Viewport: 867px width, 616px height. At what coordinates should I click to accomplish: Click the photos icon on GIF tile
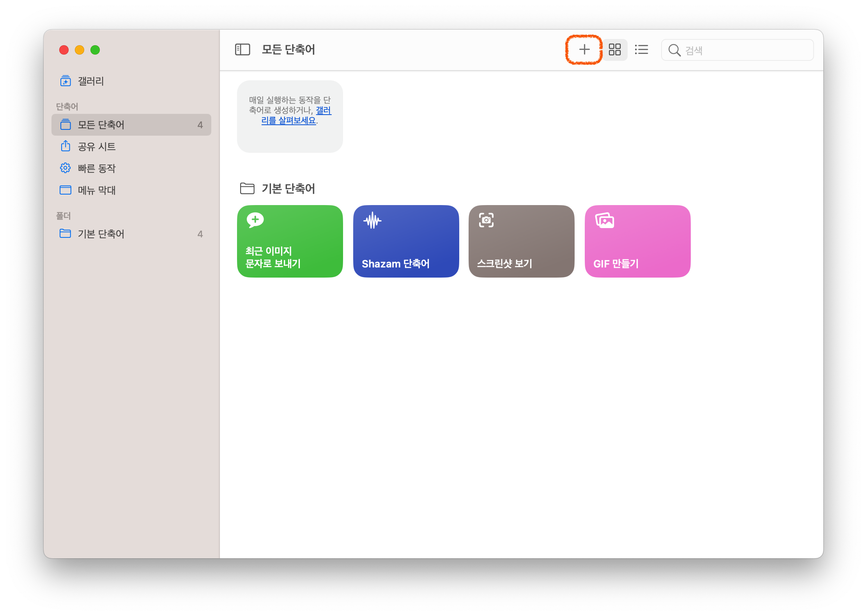tap(605, 221)
